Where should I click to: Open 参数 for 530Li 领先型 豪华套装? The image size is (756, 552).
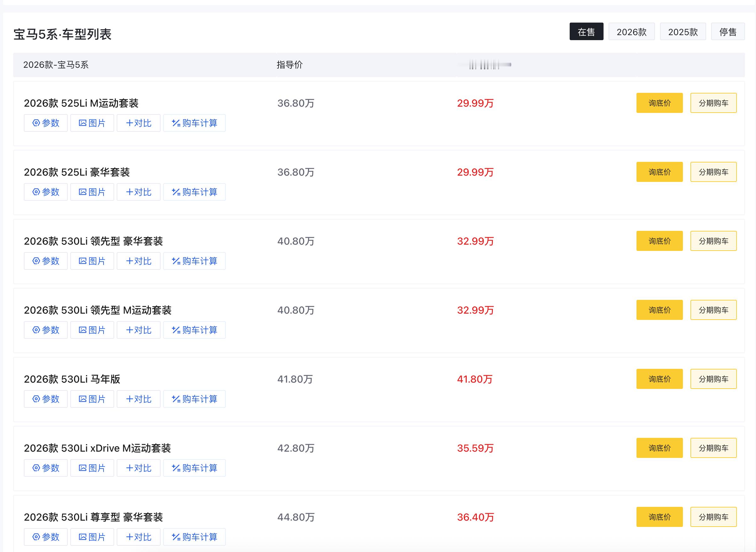pyautogui.click(x=46, y=261)
